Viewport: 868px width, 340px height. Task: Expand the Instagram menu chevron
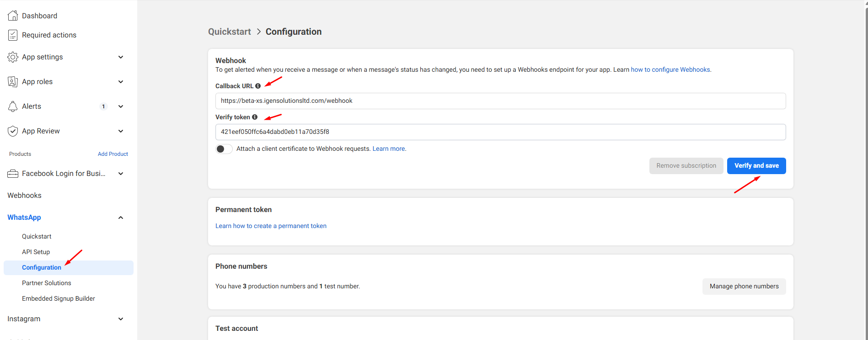(121, 319)
